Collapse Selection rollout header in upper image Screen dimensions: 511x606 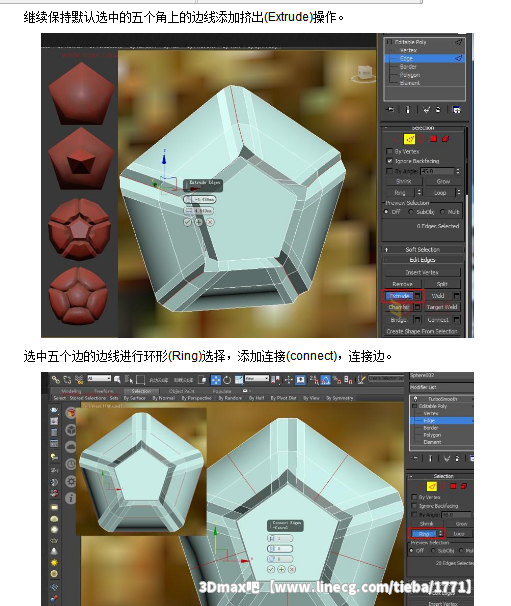(423, 128)
